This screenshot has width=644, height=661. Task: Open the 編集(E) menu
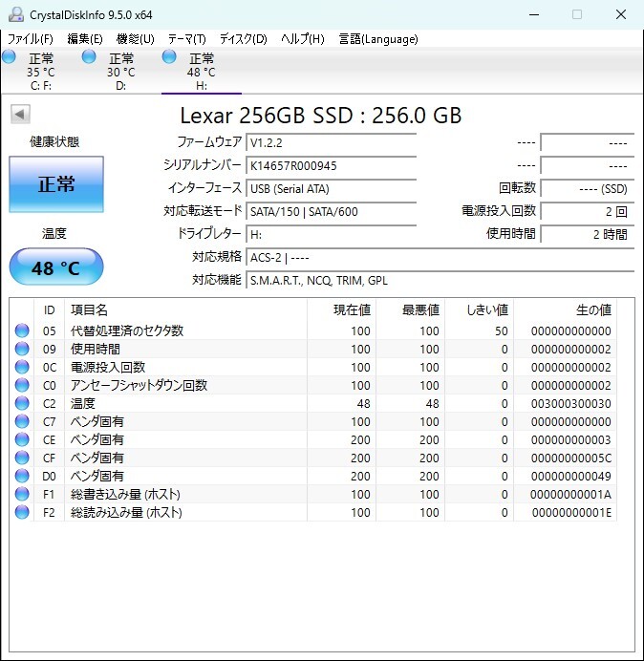click(x=85, y=39)
